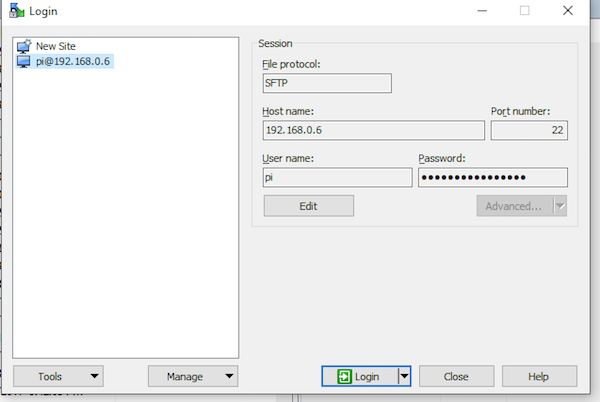Viewport: 600px width, 402px height.
Task: Click the User name field
Action: (338, 177)
